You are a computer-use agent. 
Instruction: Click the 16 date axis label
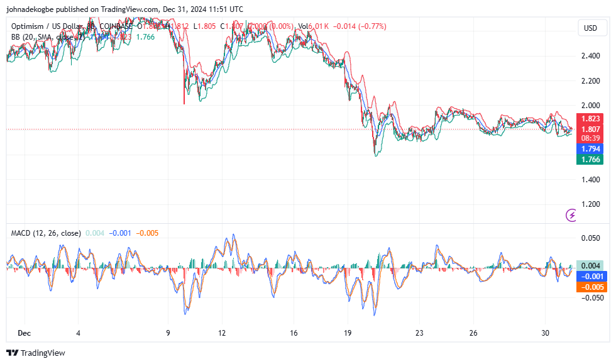click(294, 333)
